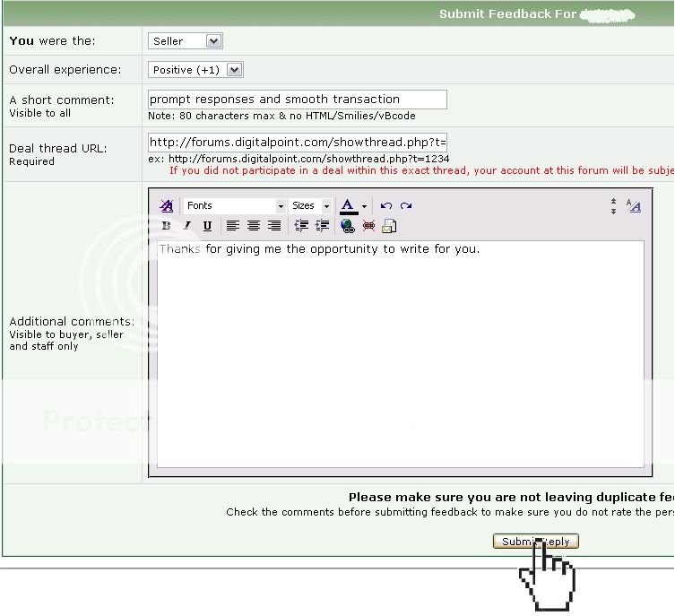Click the 'Check the comments before submitting' text
Image resolution: width=675 pixels, height=616 pixels.
(450, 512)
